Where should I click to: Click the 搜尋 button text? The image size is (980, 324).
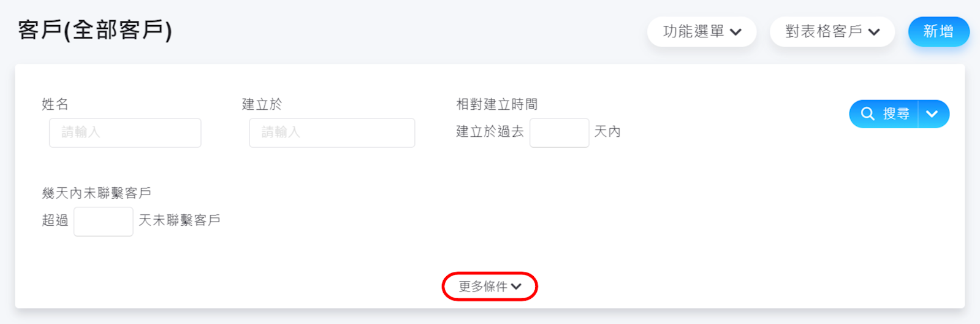click(x=895, y=114)
